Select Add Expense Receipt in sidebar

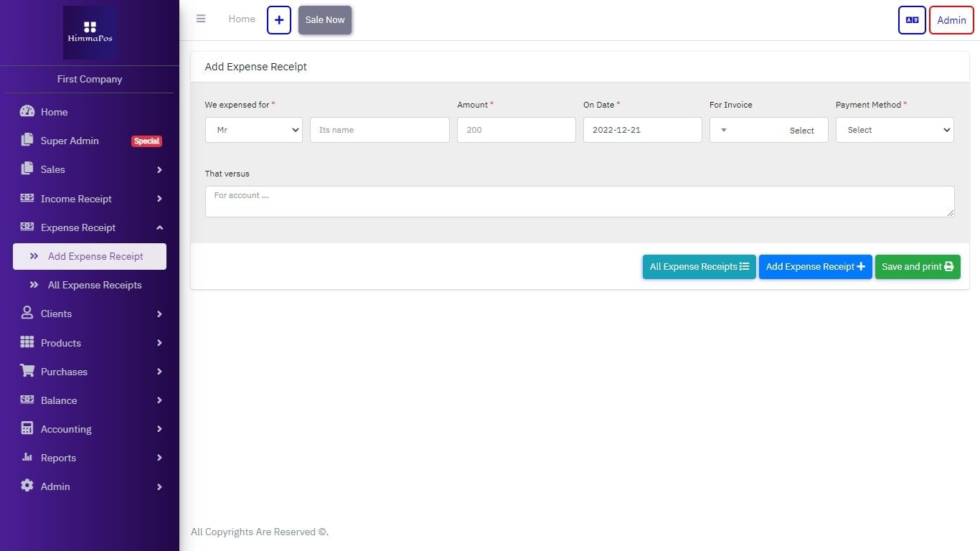click(90, 256)
